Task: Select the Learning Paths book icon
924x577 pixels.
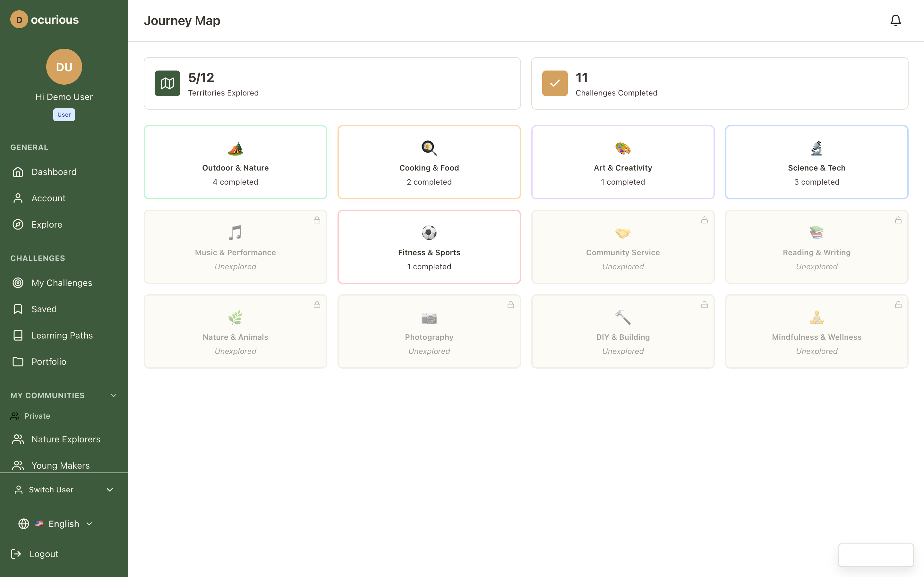Action: coord(18,335)
